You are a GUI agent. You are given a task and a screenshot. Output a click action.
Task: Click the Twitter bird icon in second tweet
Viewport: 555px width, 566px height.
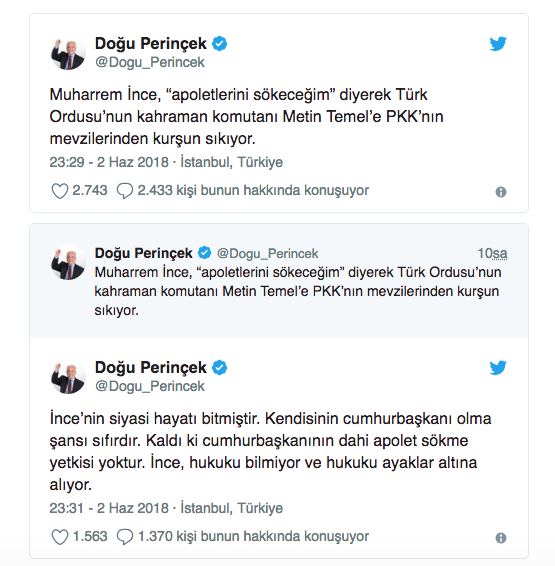498,368
